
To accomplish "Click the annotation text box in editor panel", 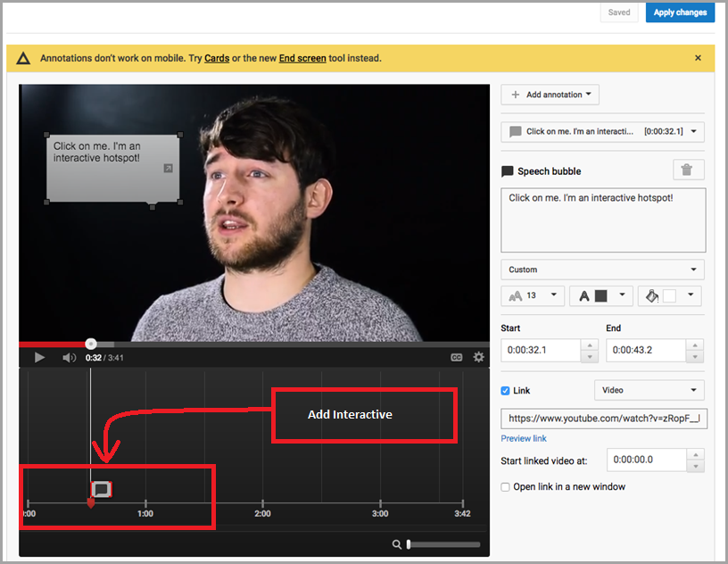I will [602, 220].
